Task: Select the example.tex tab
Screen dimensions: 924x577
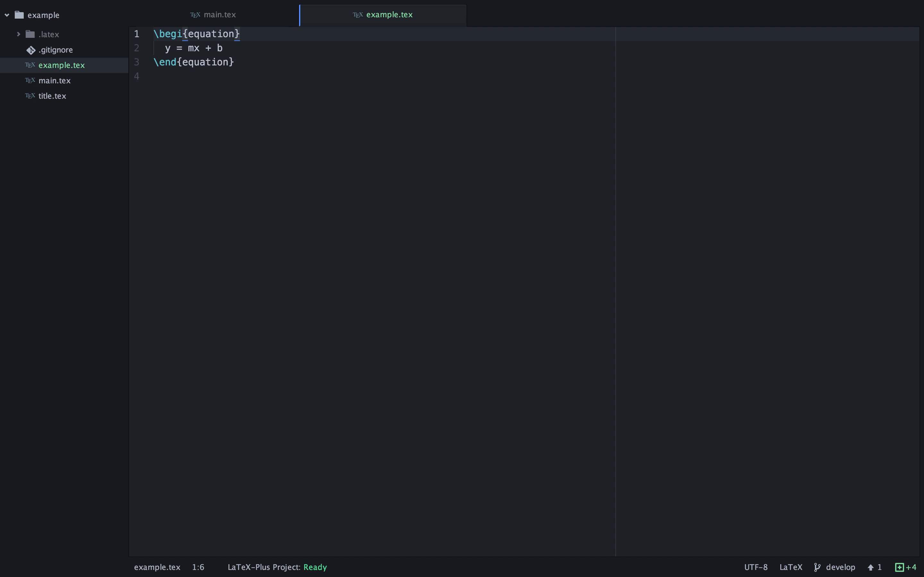Action: 389,15
